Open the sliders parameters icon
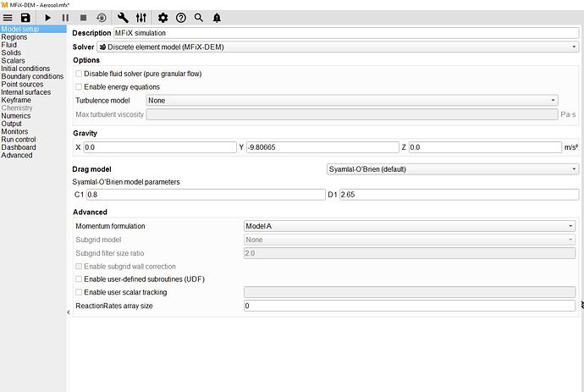The image size is (584, 392). pyautogui.click(x=141, y=18)
